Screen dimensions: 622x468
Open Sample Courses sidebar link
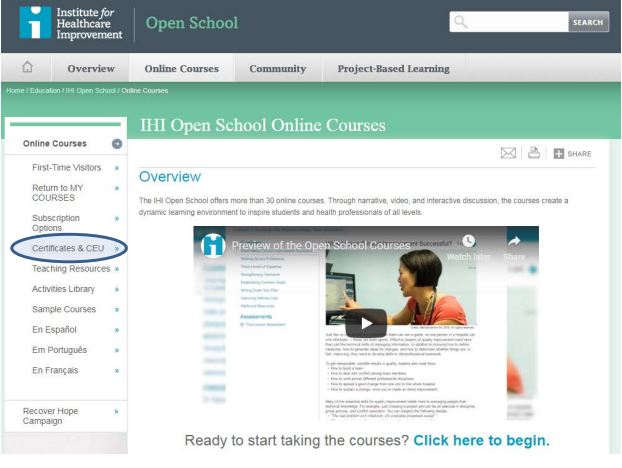pyautogui.click(x=64, y=309)
